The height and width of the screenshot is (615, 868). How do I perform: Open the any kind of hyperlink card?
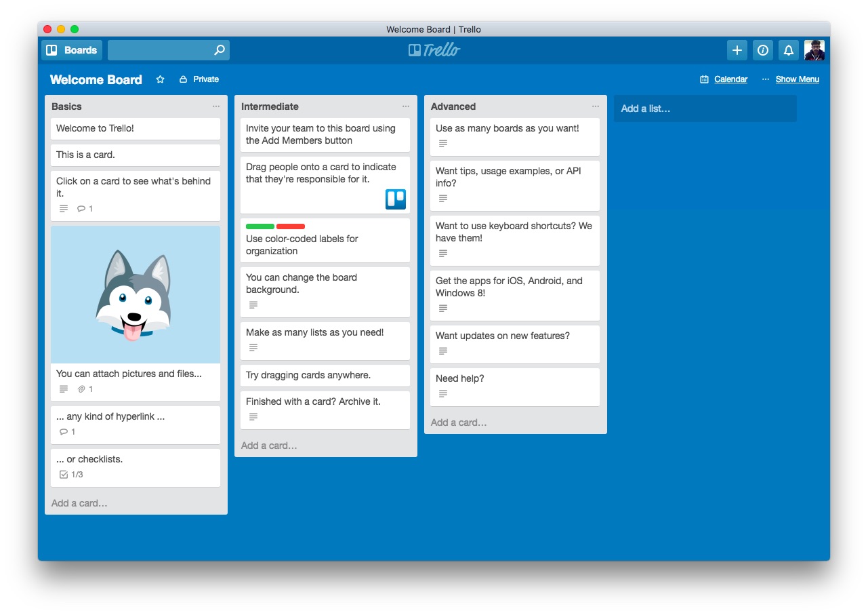click(136, 425)
